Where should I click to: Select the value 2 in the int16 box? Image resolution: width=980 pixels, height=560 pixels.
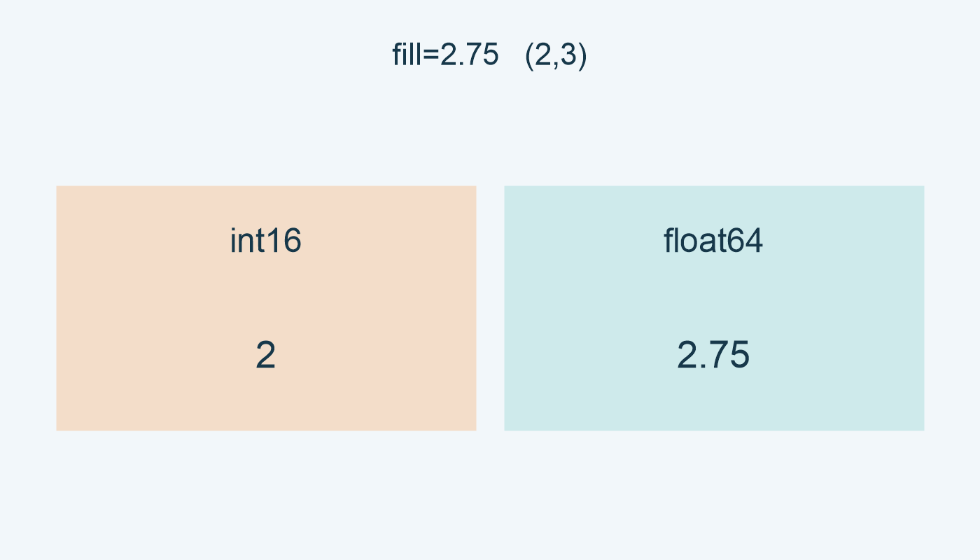(265, 356)
